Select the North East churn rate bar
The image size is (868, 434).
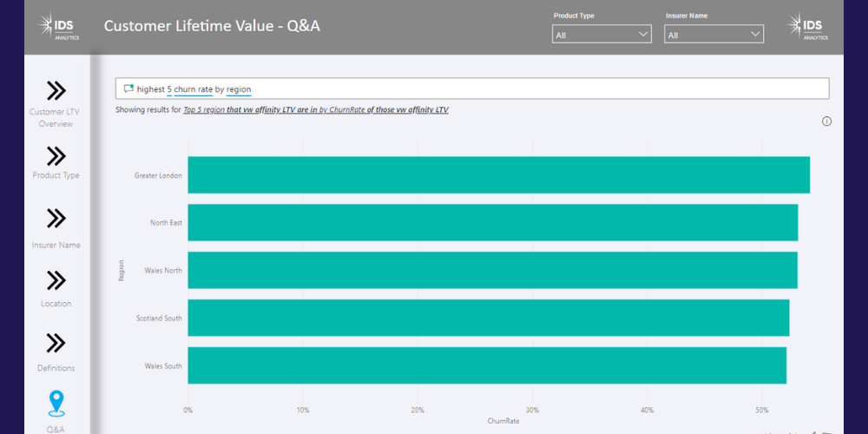(x=492, y=223)
